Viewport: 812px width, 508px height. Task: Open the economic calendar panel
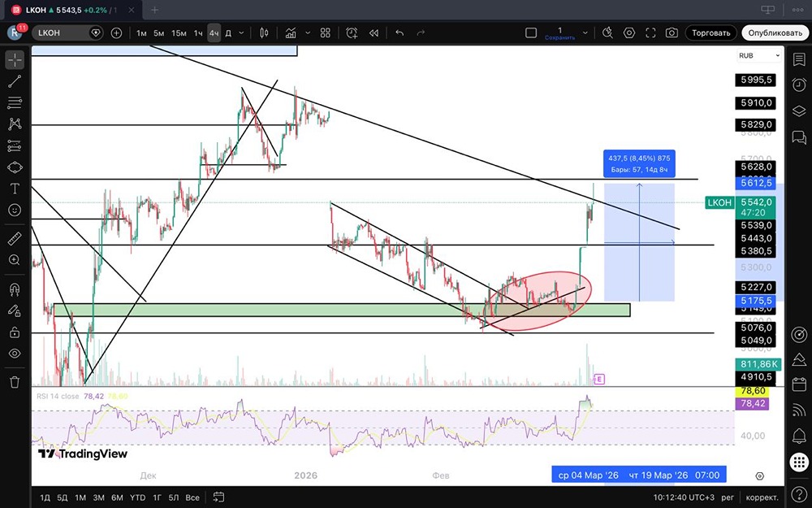coord(799,384)
